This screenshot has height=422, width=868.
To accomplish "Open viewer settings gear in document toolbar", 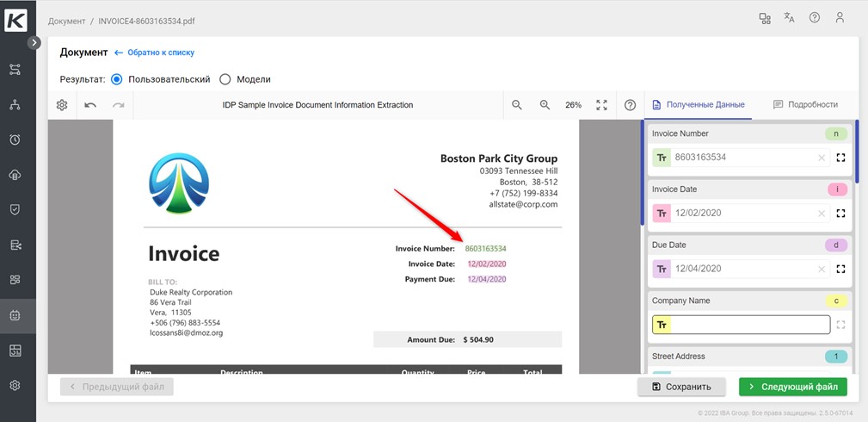I will point(62,105).
